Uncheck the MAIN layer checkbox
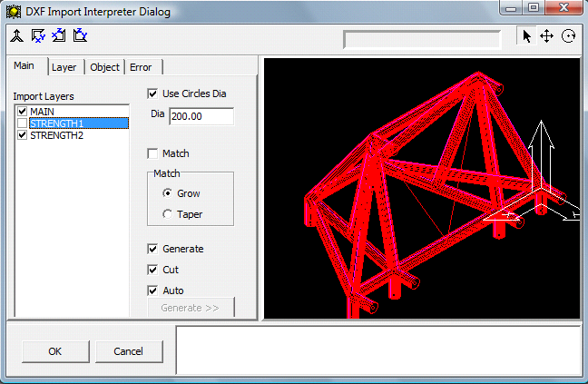Screen dimensions: 588x384 pos(23,112)
